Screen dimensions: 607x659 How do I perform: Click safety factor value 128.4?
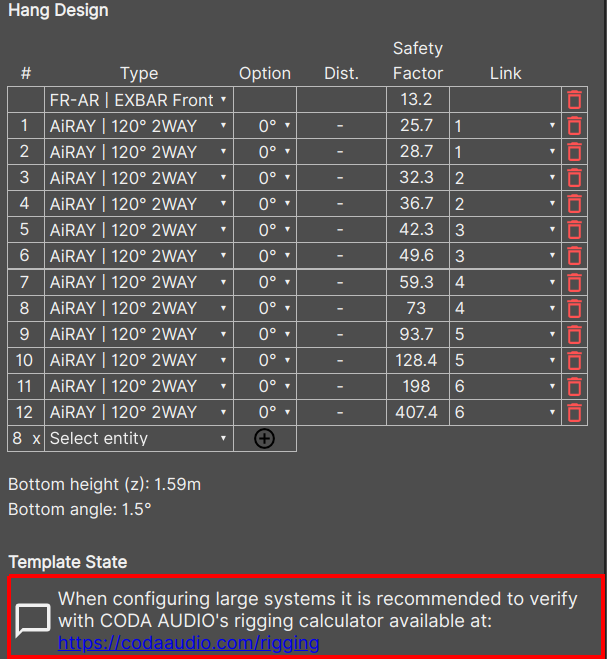pos(416,360)
